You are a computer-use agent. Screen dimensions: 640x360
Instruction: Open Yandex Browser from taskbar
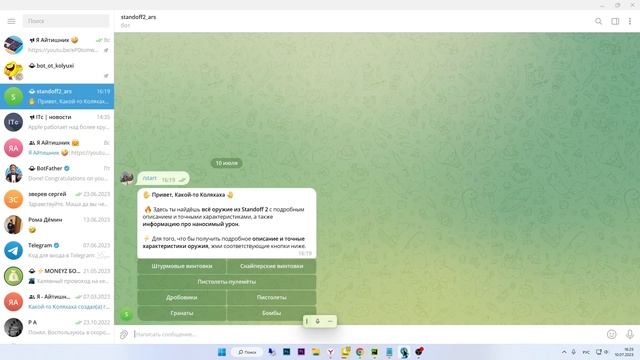[x=331, y=352]
